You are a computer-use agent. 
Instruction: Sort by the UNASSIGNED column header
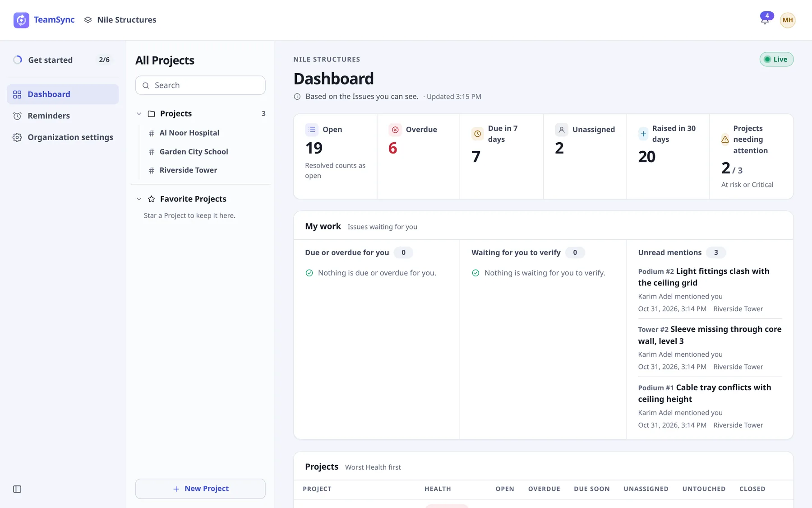[x=646, y=489]
